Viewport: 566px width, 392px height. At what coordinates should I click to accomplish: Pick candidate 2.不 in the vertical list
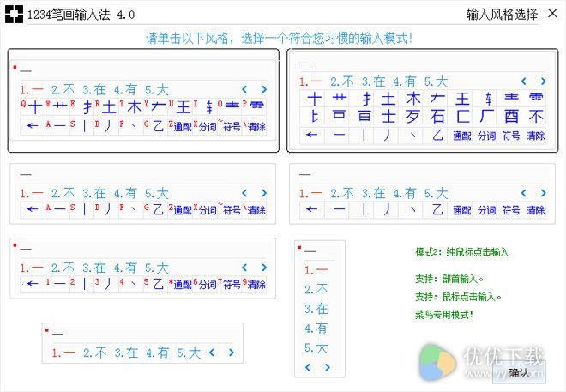(316, 289)
